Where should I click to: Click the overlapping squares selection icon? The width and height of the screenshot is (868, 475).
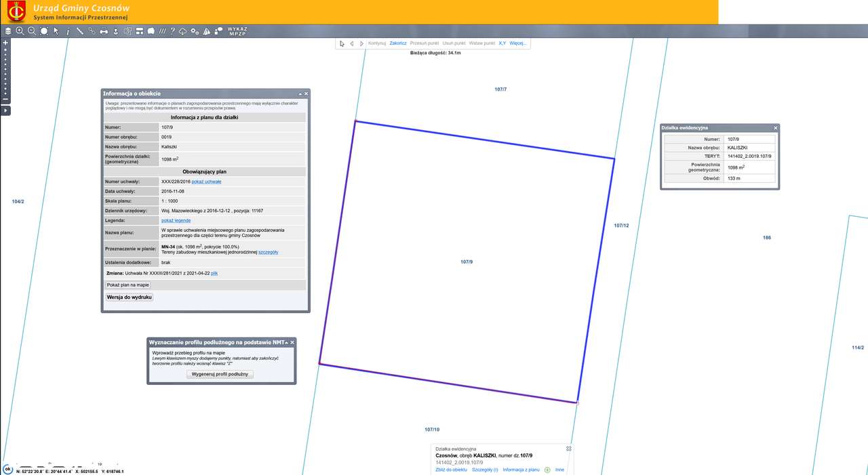pos(127,31)
